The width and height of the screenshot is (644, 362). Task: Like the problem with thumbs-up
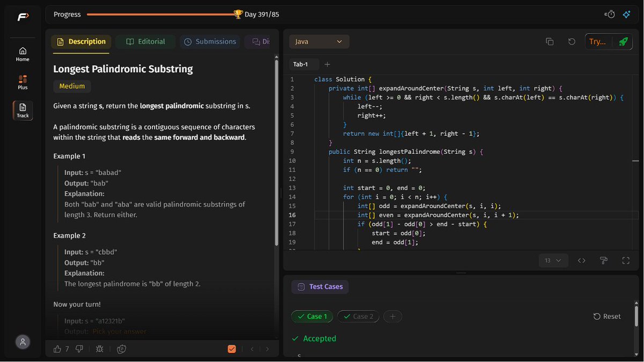[x=57, y=349]
